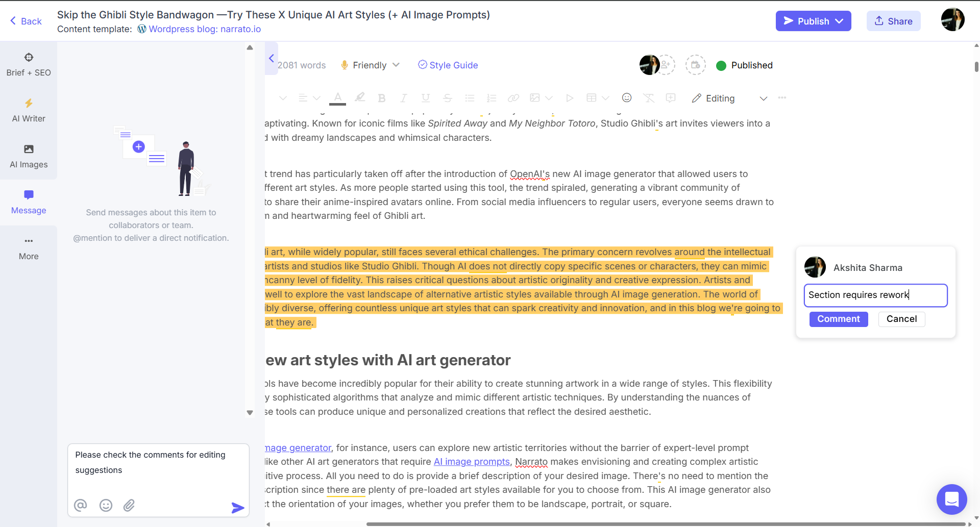
Task: Open the chat support bubble
Action: [x=951, y=499]
